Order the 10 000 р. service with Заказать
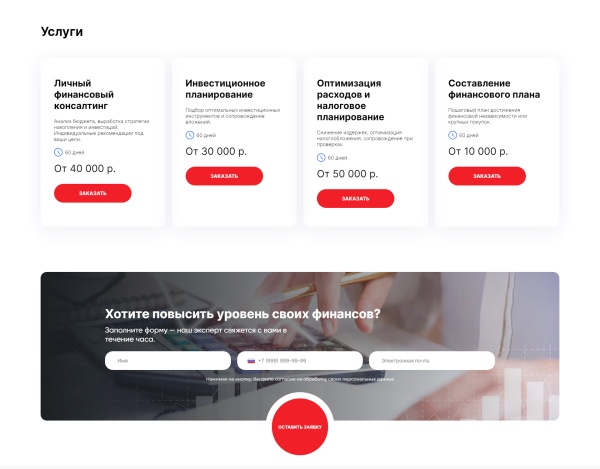This screenshot has height=469, width=600. [x=487, y=176]
